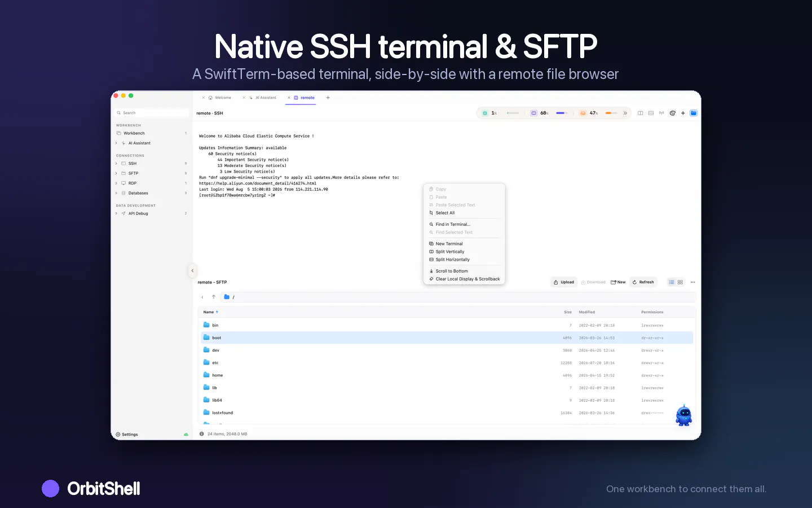
Task: Close the Welcome tab
Action: pos(204,98)
